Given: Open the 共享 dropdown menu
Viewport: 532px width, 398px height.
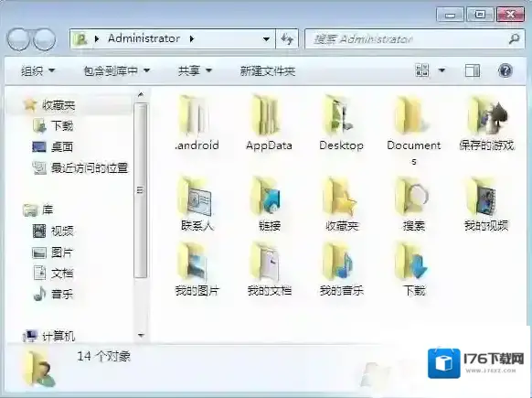Looking at the screenshot, I should pyautogui.click(x=195, y=71).
